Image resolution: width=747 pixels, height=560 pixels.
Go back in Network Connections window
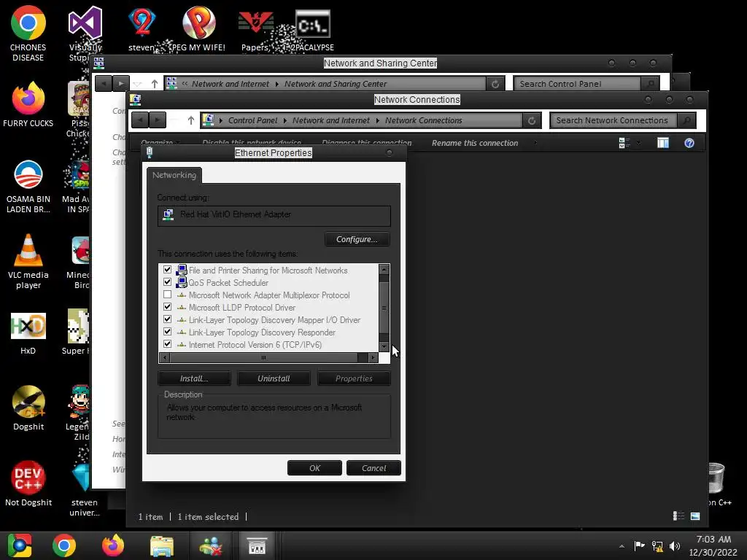140,120
